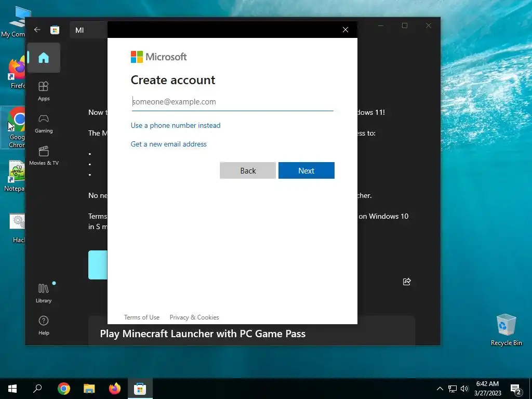This screenshot has width=532, height=399.
Task: Go back with the Store back arrow
Action: (37, 30)
